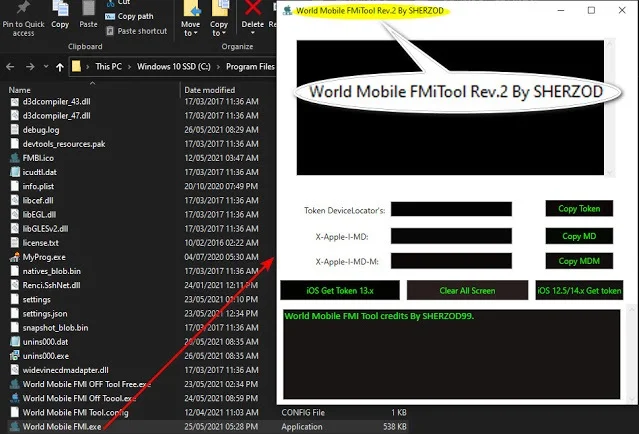Select widevinecdmadapter.dll file icon
Viewport: 639px width, 434px height.
click(x=15, y=370)
